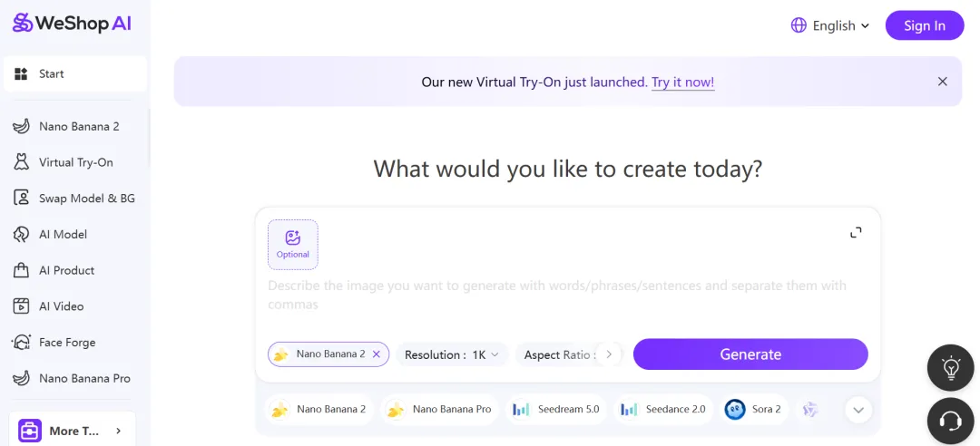
Task: Remove the selected Nano Banana 2 chip
Action: click(x=376, y=354)
